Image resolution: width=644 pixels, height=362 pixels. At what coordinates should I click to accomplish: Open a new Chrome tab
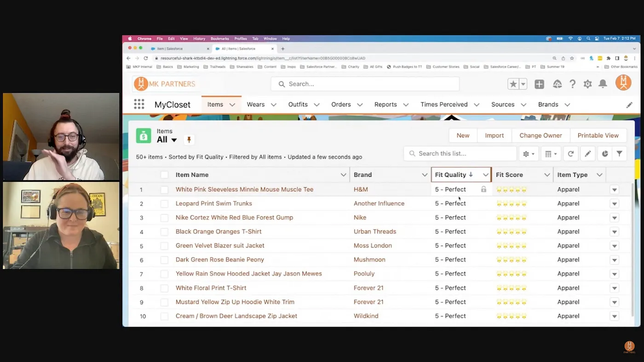283,49
